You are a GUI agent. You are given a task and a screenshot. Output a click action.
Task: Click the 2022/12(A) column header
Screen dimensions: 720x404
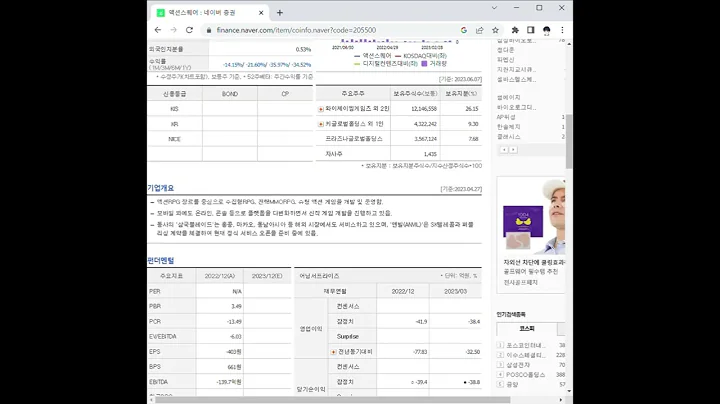[219, 276]
